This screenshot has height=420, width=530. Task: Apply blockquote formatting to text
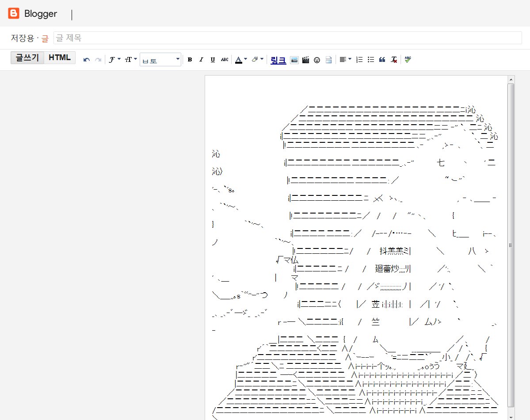click(x=382, y=60)
